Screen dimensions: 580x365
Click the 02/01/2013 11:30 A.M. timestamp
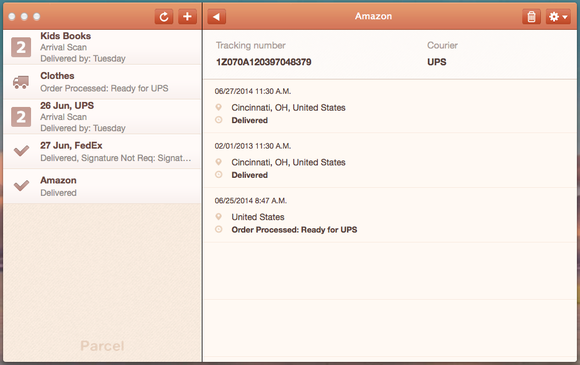pos(253,146)
